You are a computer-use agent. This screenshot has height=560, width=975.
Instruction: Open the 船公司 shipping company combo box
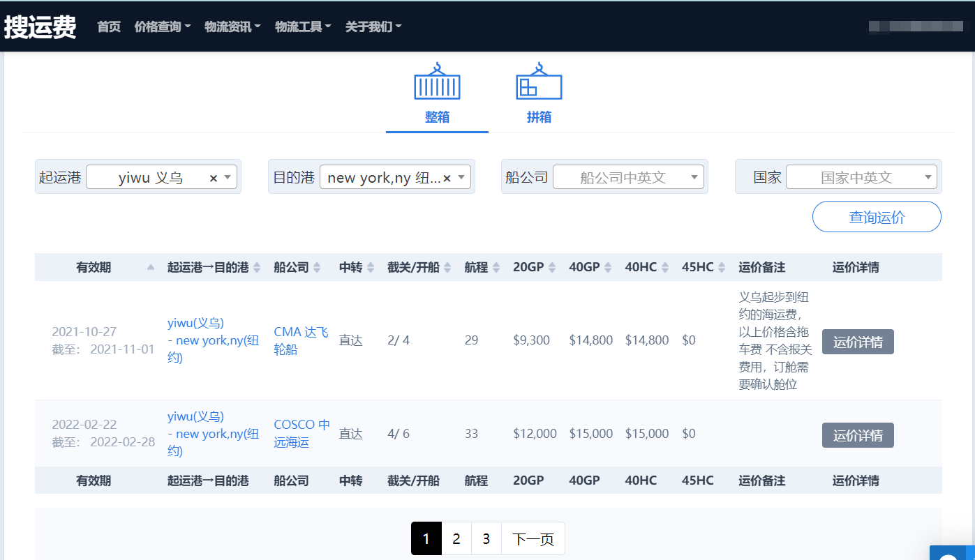[x=628, y=177]
